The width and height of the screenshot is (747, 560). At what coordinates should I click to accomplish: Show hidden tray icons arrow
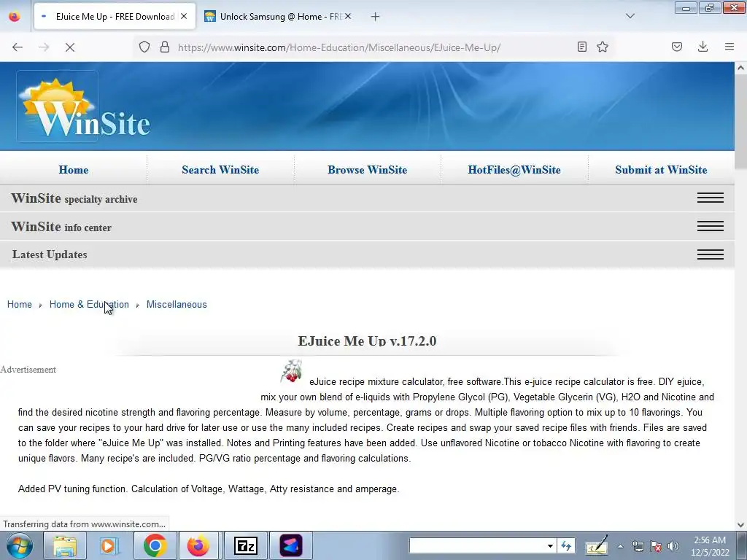click(x=620, y=546)
